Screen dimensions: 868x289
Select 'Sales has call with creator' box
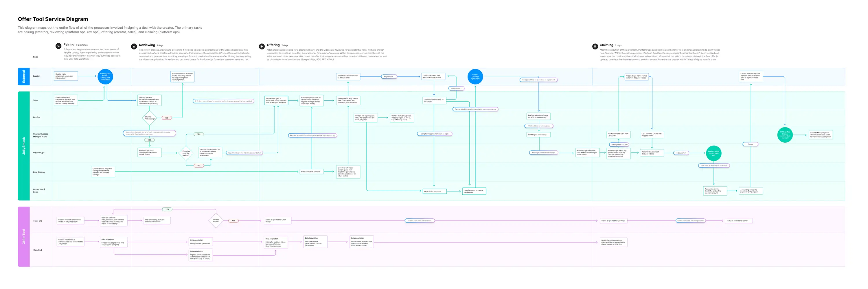click(x=348, y=76)
